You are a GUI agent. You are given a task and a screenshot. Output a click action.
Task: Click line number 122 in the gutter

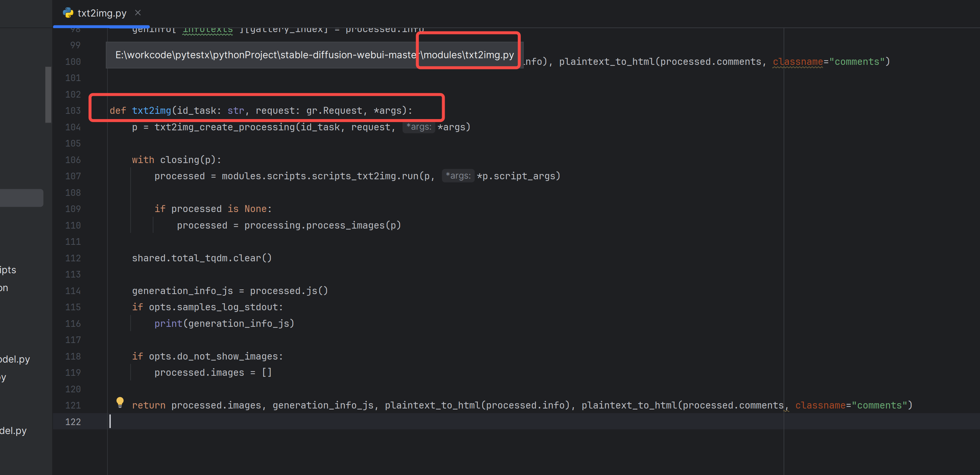click(x=73, y=422)
